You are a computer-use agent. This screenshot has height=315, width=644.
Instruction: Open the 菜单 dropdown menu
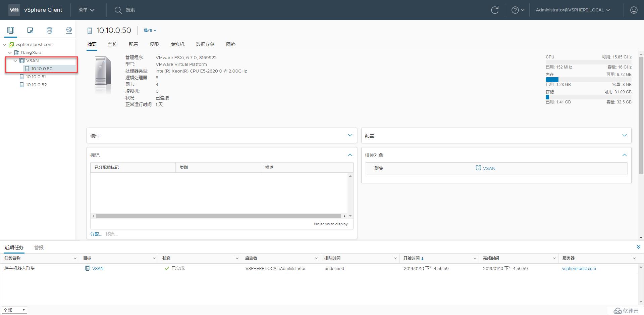pos(87,10)
